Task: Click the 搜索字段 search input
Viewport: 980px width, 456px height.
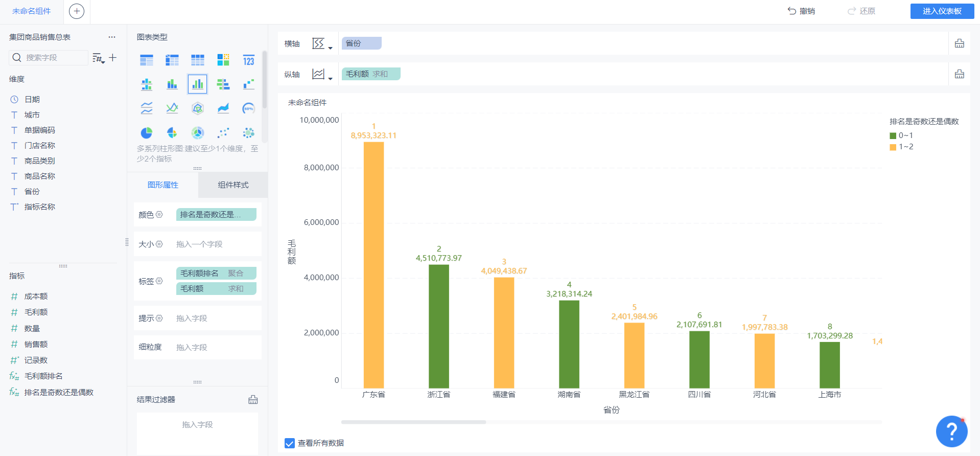Action: tap(49, 58)
